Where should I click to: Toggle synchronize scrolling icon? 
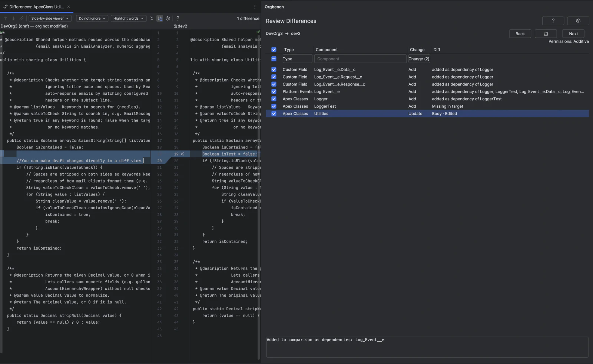coord(160,18)
